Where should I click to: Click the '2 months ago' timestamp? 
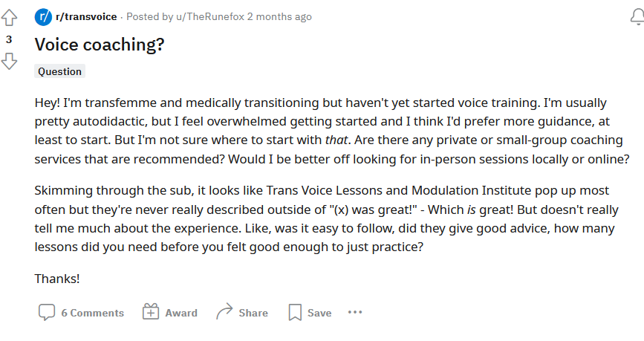pyautogui.click(x=279, y=17)
